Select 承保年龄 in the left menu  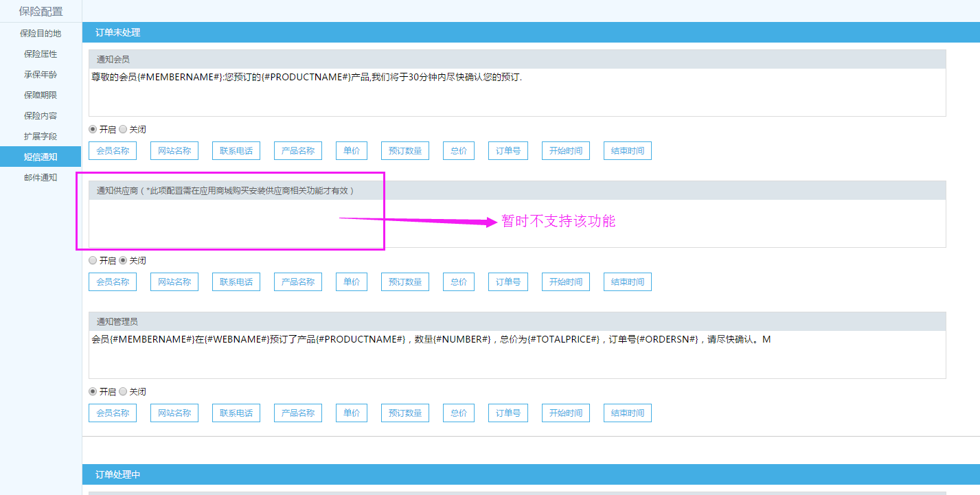(x=41, y=74)
